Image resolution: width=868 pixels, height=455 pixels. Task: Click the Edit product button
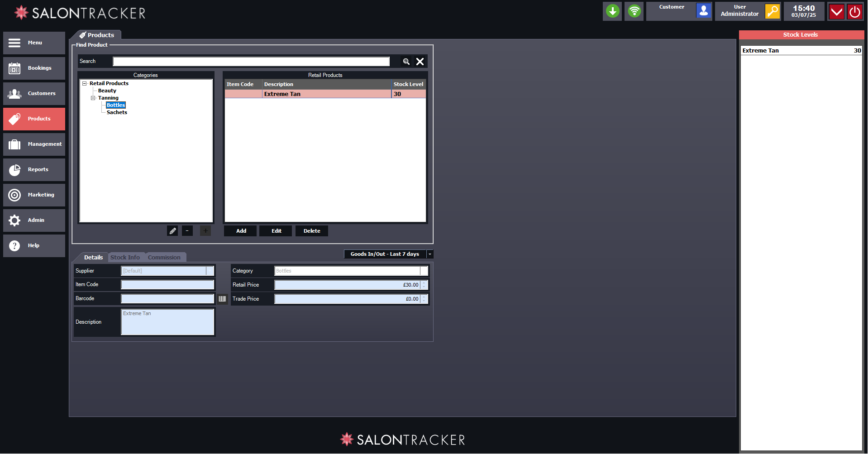tap(276, 231)
